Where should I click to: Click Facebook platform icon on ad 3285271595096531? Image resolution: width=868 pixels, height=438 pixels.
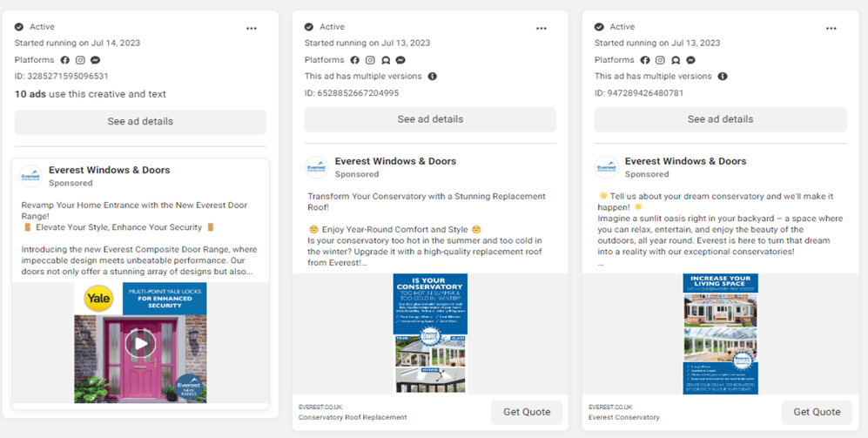point(64,60)
